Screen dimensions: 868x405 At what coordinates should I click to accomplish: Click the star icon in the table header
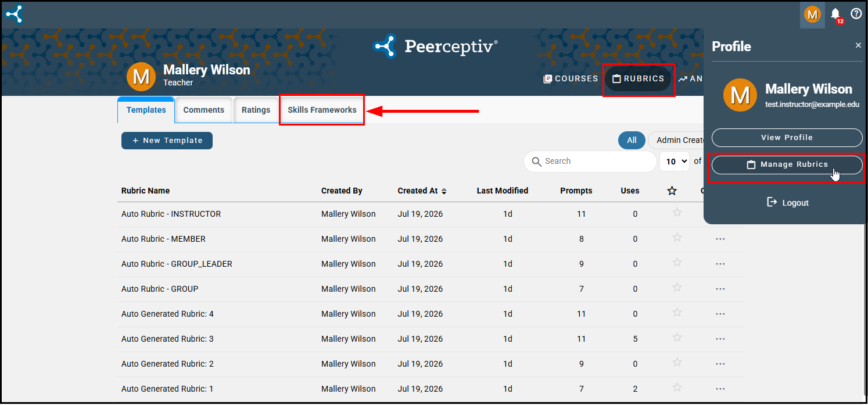[672, 191]
